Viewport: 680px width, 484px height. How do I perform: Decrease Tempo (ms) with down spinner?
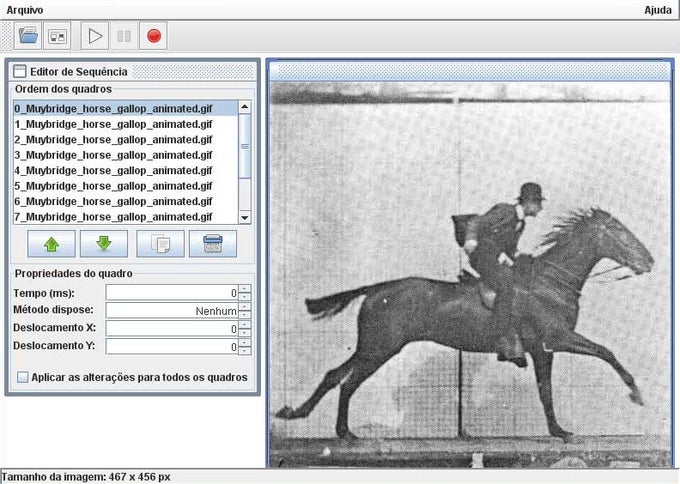pos(245,297)
